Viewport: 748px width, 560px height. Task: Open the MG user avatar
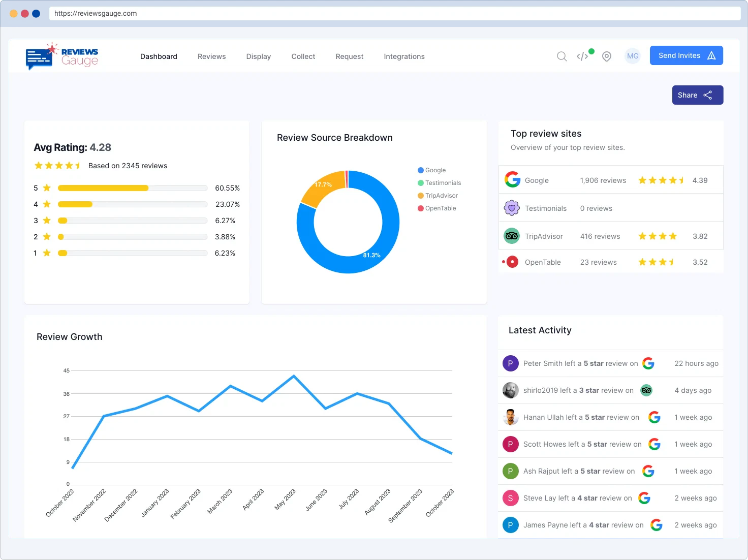[633, 56]
